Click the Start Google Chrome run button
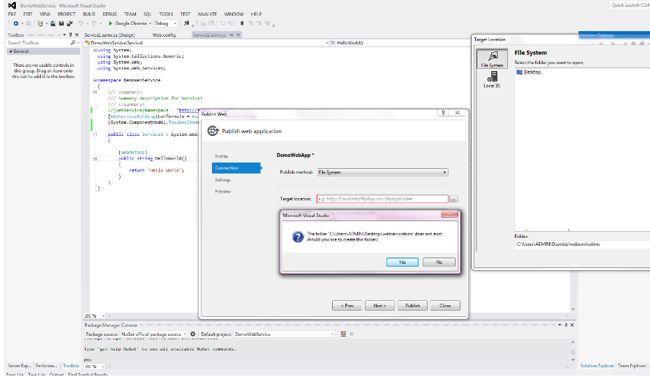The height and width of the screenshot is (383, 650). click(128, 24)
